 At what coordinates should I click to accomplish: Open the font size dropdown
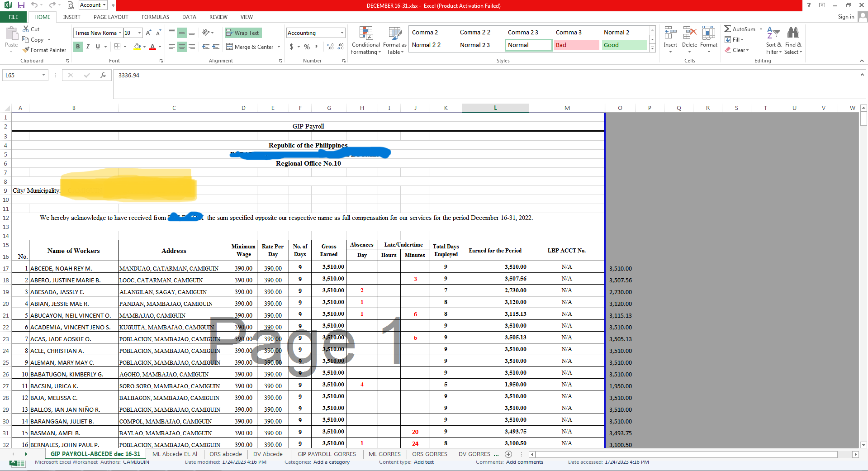click(139, 33)
